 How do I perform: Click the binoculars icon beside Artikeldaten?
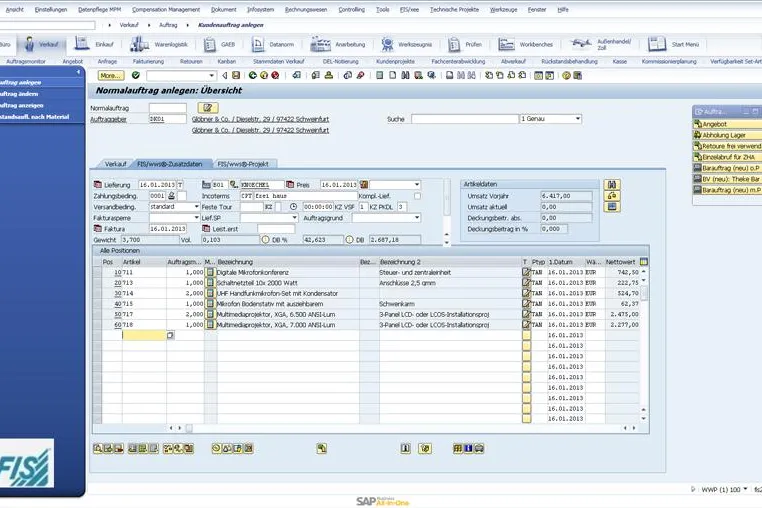pos(612,185)
